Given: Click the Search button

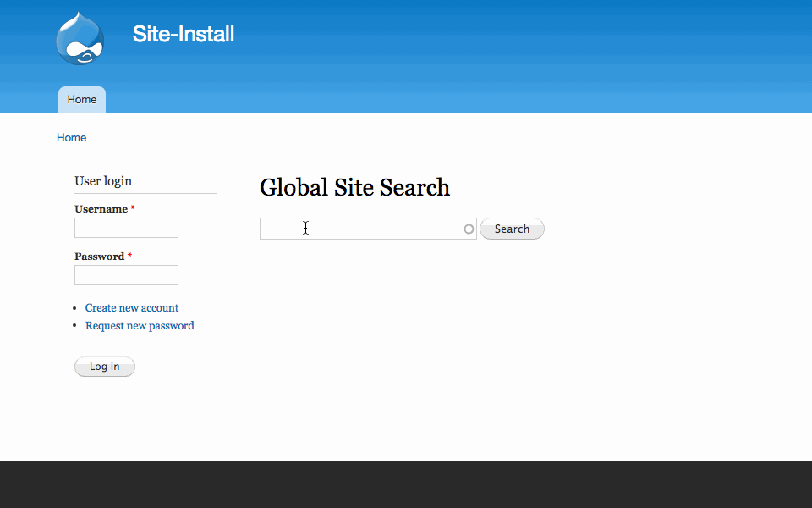Looking at the screenshot, I should 512,229.
